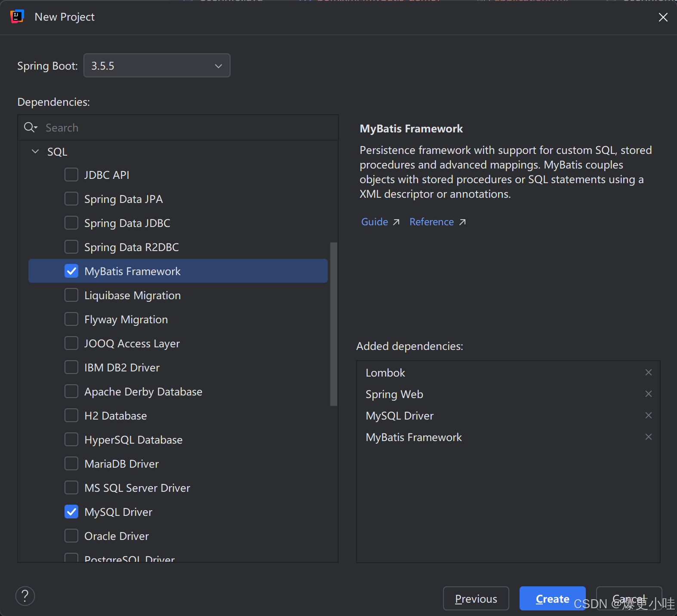Open the Reference link
677x616 pixels.
[431, 222]
